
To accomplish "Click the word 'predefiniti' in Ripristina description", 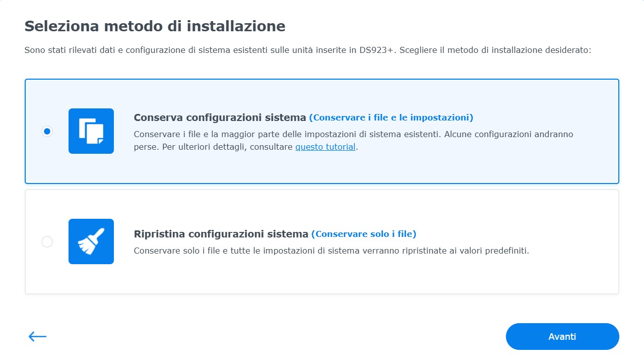I will pos(506,251).
